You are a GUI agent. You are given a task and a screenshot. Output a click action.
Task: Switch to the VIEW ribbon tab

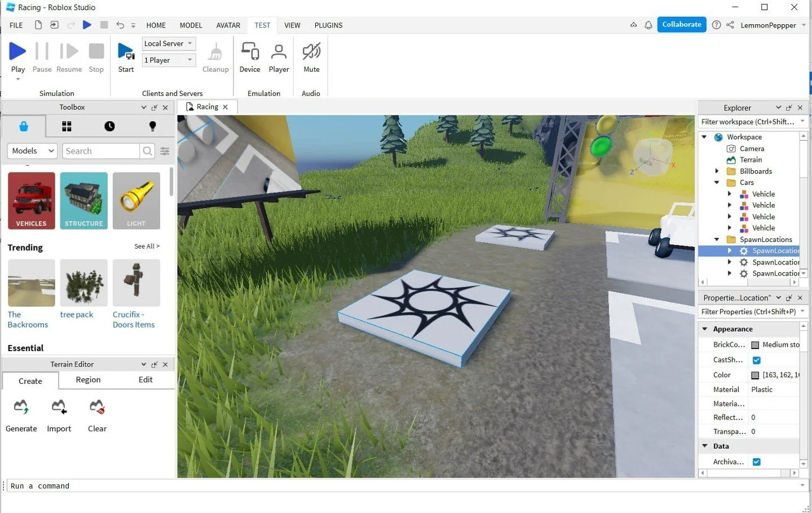(x=292, y=25)
